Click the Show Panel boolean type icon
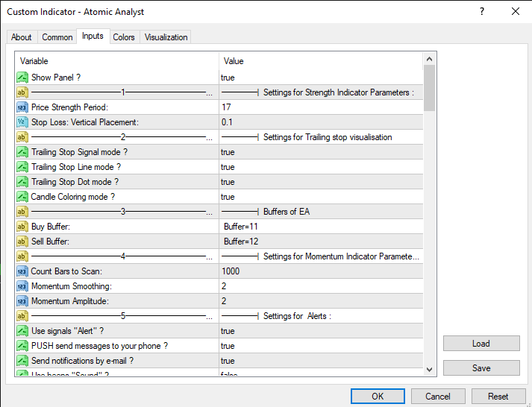Screen dimensions: 532x407 tap(22, 78)
